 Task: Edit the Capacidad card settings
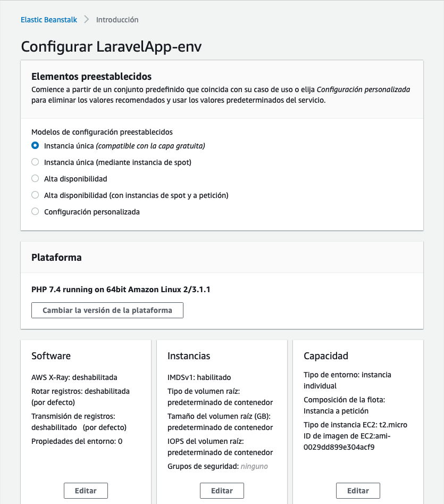[x=358, y=491]
